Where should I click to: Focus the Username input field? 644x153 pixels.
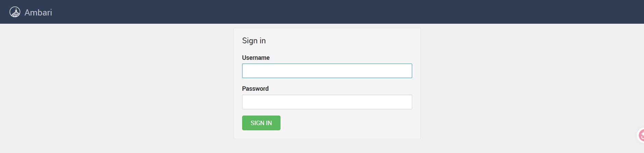coord(327,71)
